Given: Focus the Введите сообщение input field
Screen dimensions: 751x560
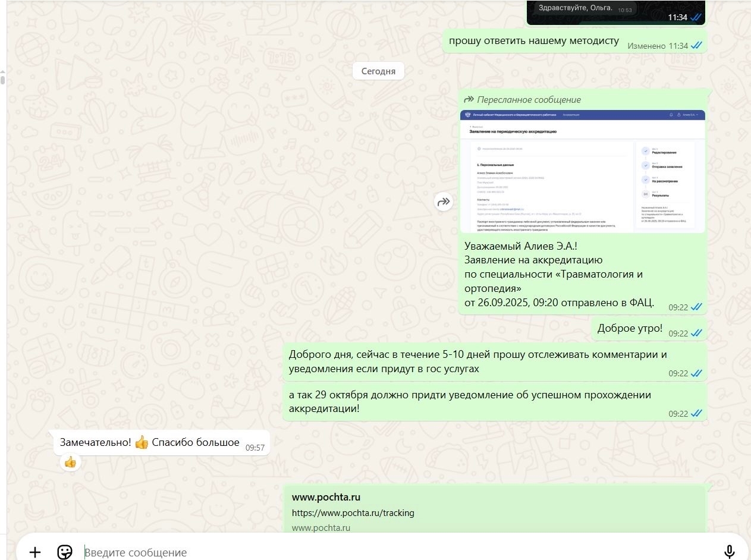Looking at the screenshot, I should 398,552.
